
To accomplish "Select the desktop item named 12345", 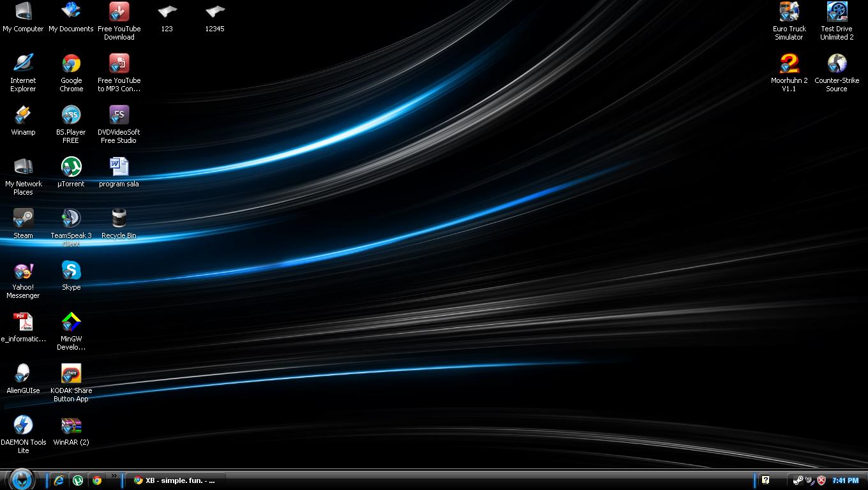I will coord(214,17).
